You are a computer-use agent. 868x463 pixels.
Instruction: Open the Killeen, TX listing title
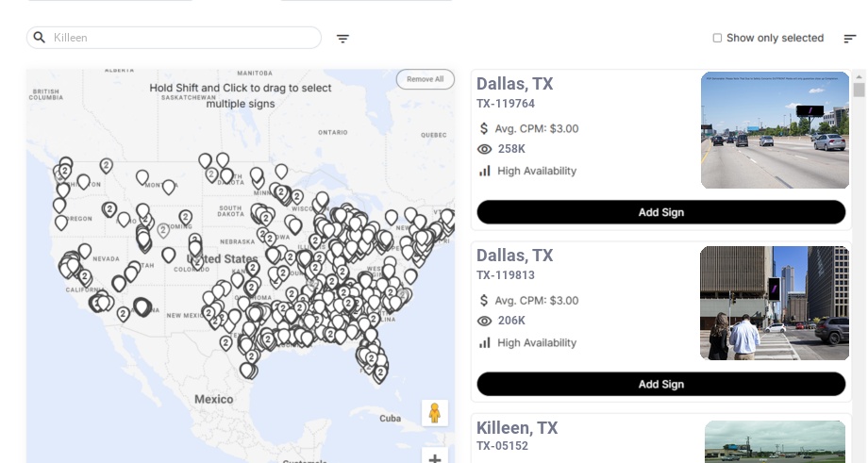[x=517, y=428]
